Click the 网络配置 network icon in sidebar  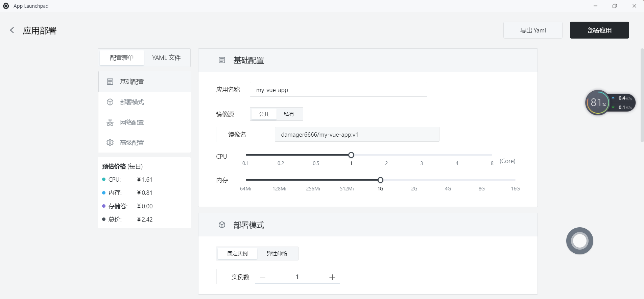point(110,122)
